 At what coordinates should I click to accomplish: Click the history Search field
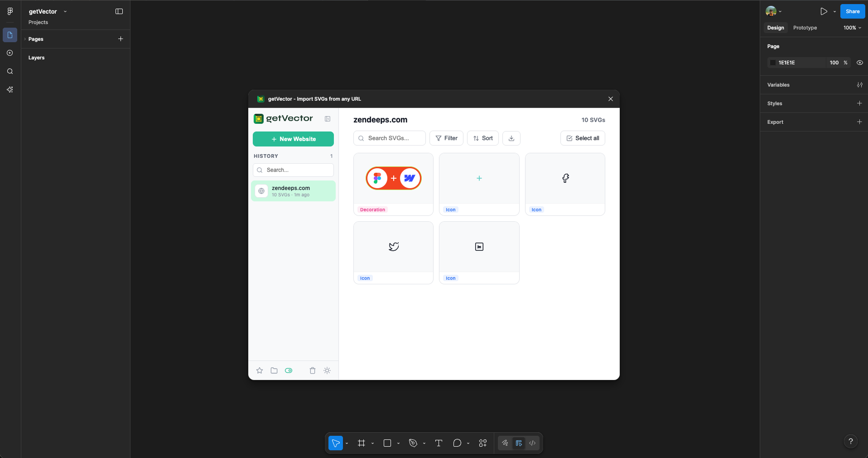click(293, 170)
